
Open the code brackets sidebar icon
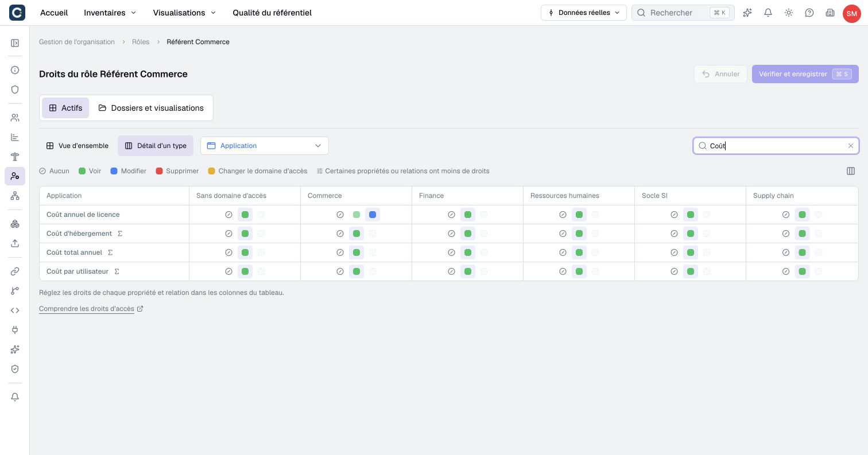click(x=15, y=310)
